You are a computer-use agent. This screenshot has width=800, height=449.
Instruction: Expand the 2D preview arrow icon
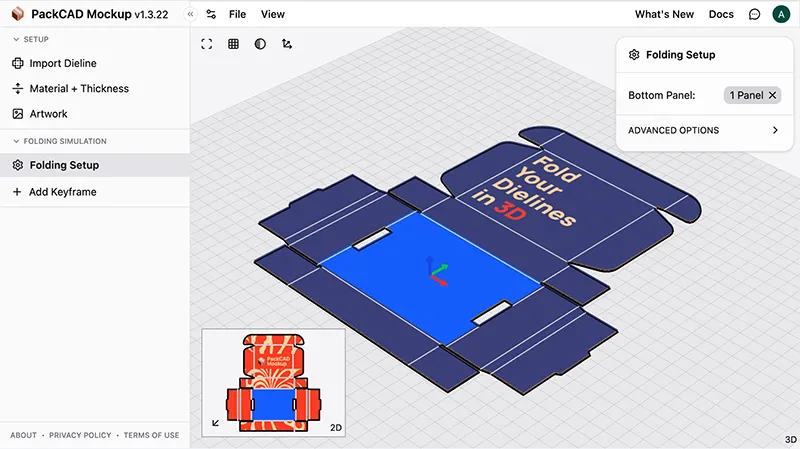(215, 423)
